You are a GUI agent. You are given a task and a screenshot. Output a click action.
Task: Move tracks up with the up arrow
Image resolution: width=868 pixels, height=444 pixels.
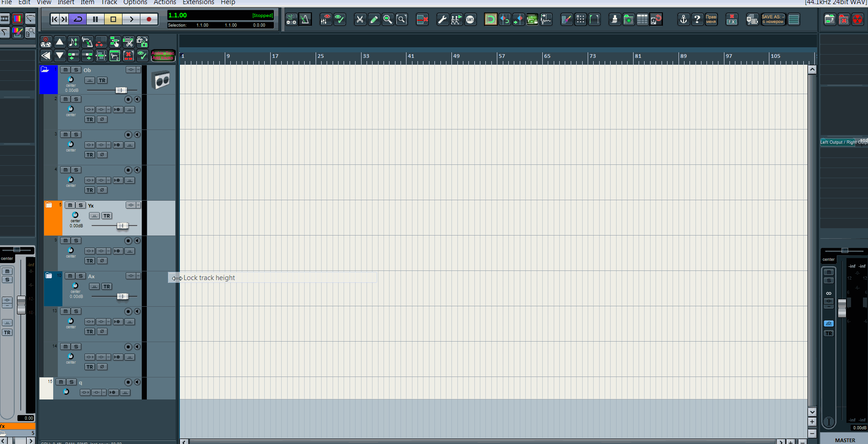(60, 42)
